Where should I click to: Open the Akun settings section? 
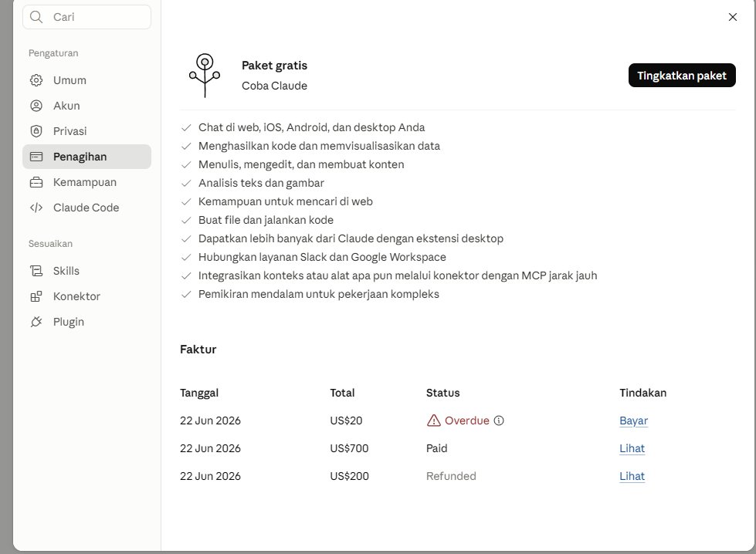point(86,106)
